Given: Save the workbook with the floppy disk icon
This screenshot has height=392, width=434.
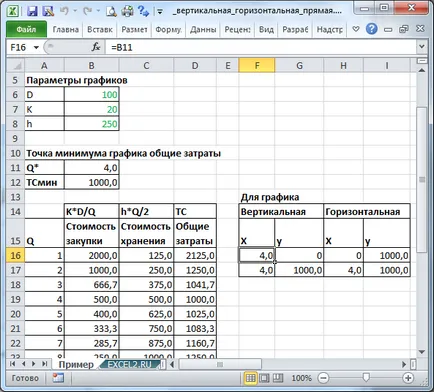Looking at the screenshot, I should point(32,11).
